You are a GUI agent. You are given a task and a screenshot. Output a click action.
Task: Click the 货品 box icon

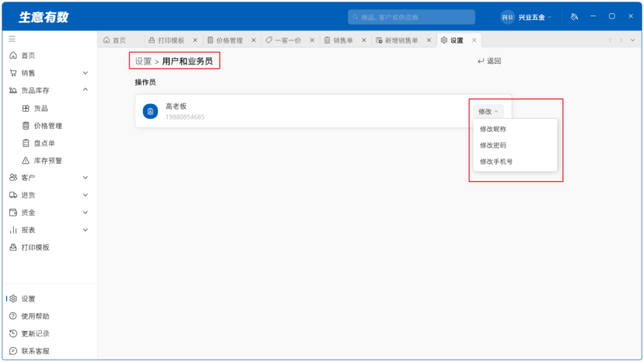tap(26, 108)
